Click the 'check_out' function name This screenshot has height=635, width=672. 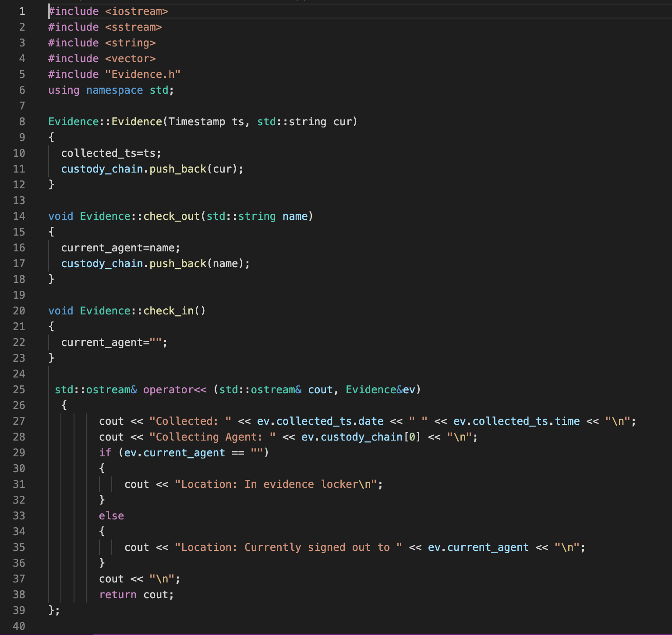tap(172, 216)
